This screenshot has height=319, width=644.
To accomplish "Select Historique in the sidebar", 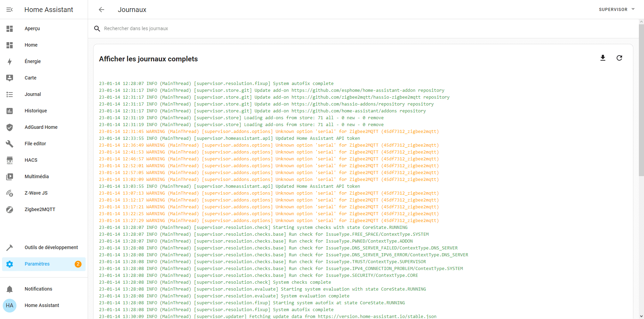I will [36, 111].
